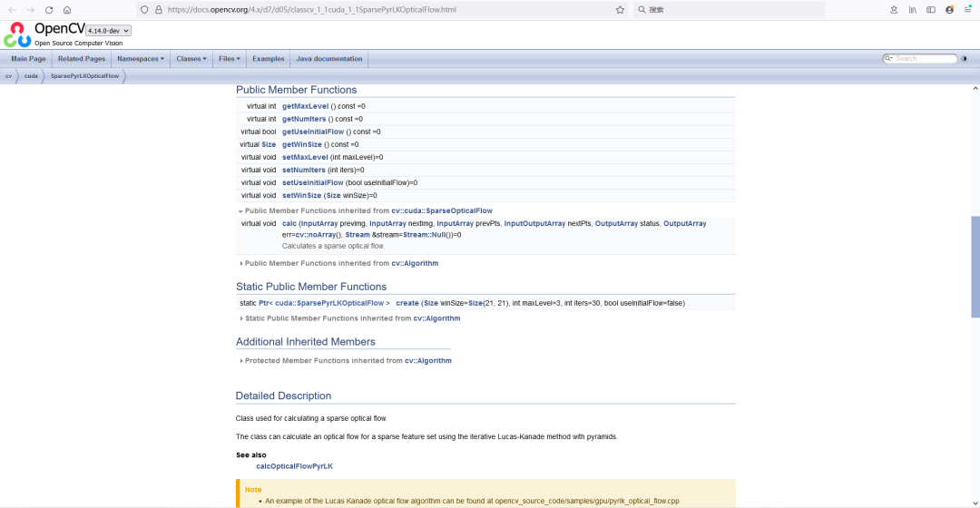
Task: Click the Ptr template link
Action: (x=264, y=303)
